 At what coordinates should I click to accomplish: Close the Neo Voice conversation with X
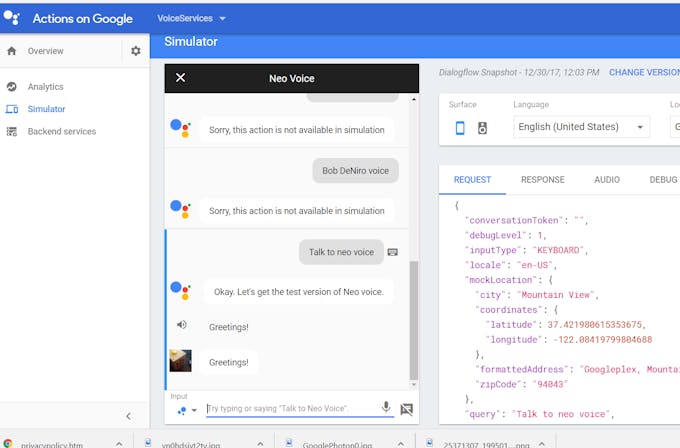coord(180,78)
